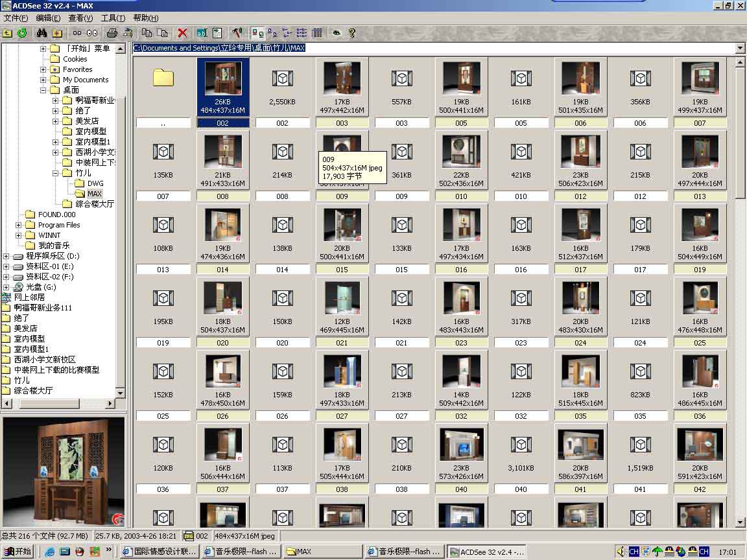Image resolution: width=747 pixels, height=560 pixels.
Task: Collapse the 桌面 tree node
Action: (x=43, y=90)
